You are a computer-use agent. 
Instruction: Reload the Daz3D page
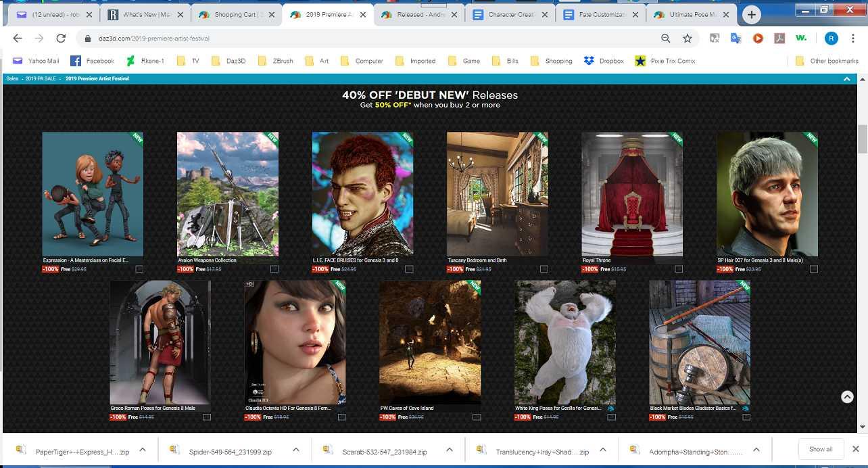[61, 39]
